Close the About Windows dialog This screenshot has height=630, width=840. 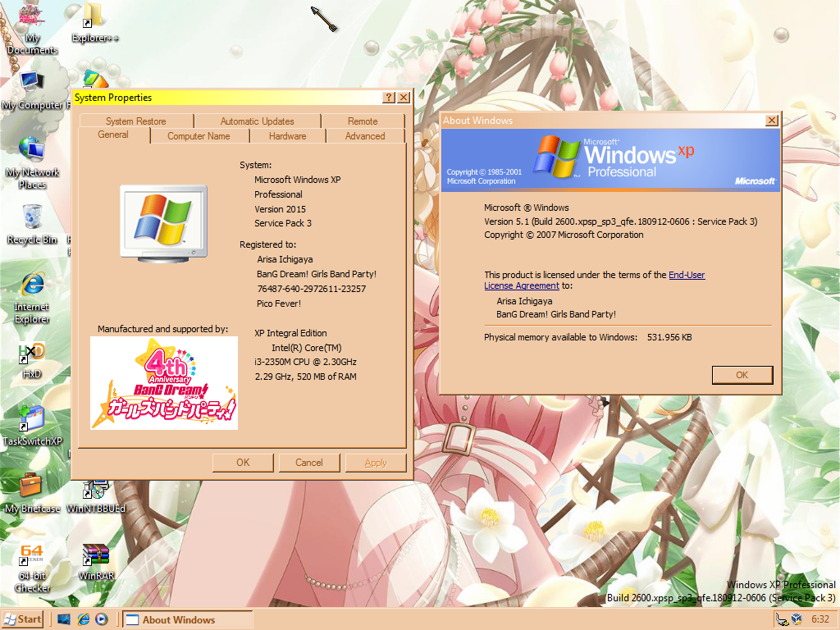[x=772, y=121]
